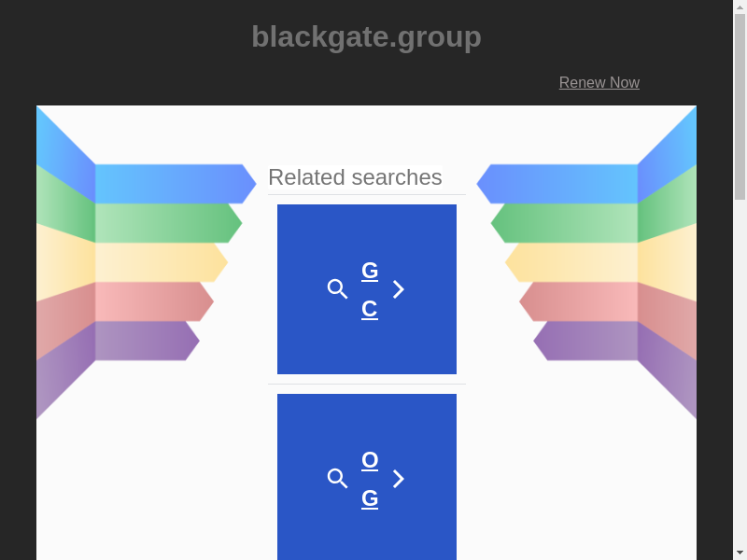Viewport: 747px width, 560px height.
Task: Click the magnifier icon in the G C card
Action: pyautogui.click(x=337, y=289)
